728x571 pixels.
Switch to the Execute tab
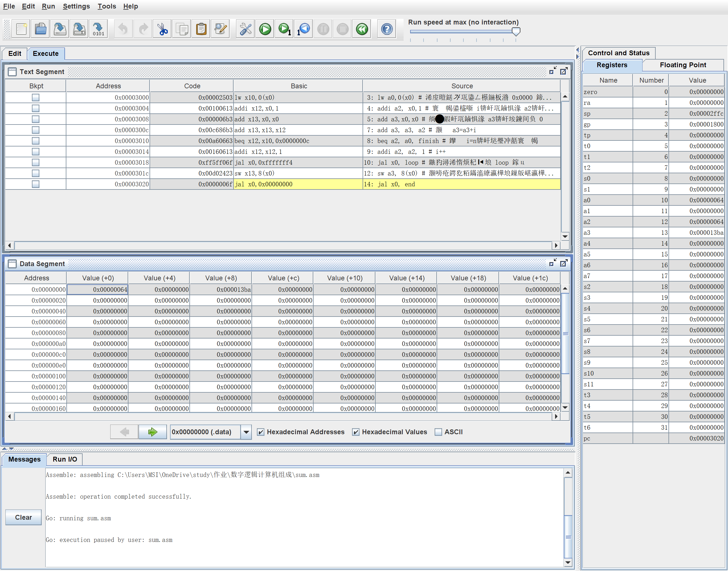coord(46,54)
